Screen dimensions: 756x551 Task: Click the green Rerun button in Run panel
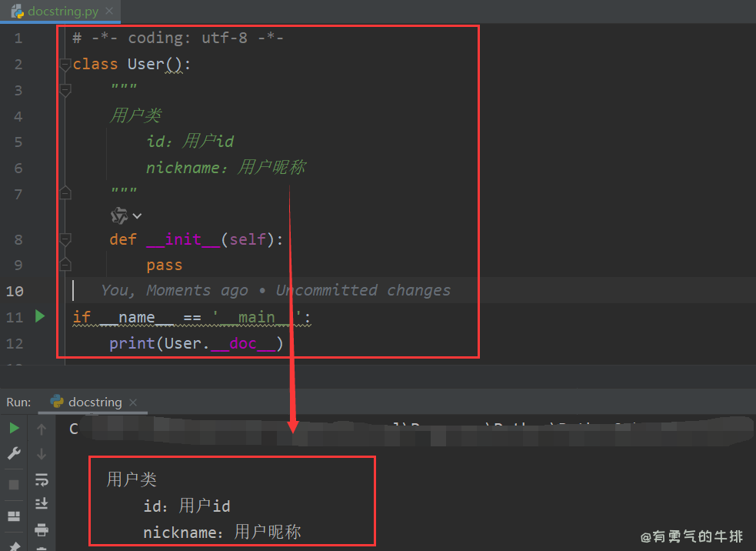[x=14, y=429]
